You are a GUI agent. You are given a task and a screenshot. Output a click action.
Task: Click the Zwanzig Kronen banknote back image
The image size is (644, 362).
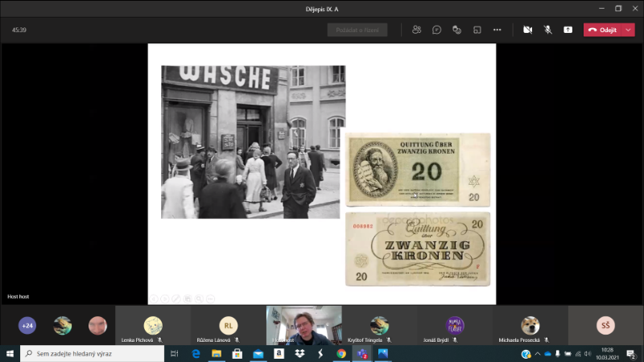click(x=418, y=249)
